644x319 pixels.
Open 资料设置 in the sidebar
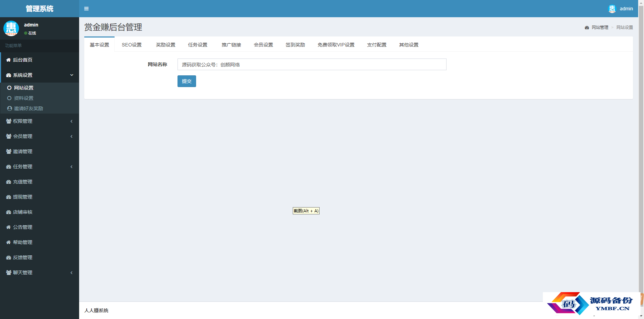[40, 98]
